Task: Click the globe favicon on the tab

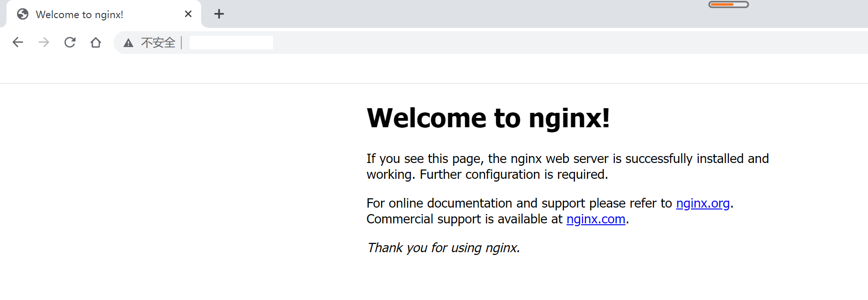Action: (x=23, y=14)
